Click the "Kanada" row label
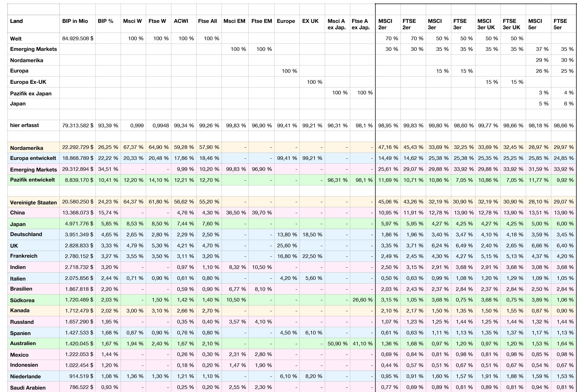The height and width of the screenshot is (392, 584). pyautogui.click(x=20, y=310)
